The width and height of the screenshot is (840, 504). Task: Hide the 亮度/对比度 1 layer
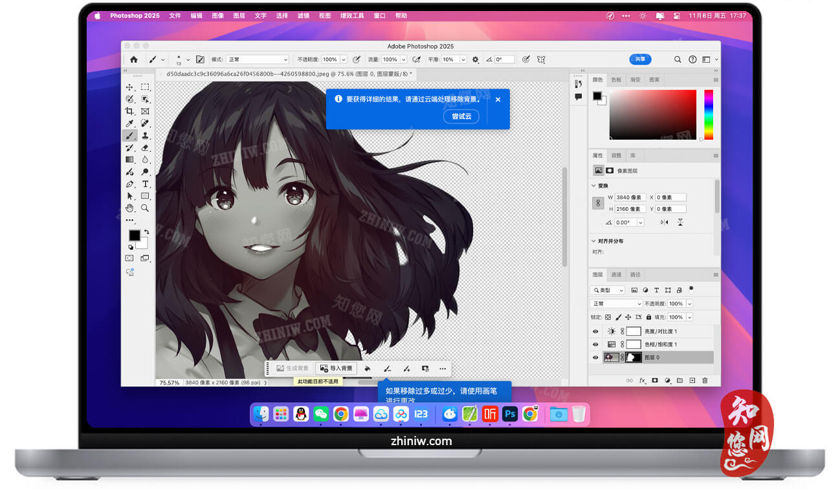(x=595, y=331)
